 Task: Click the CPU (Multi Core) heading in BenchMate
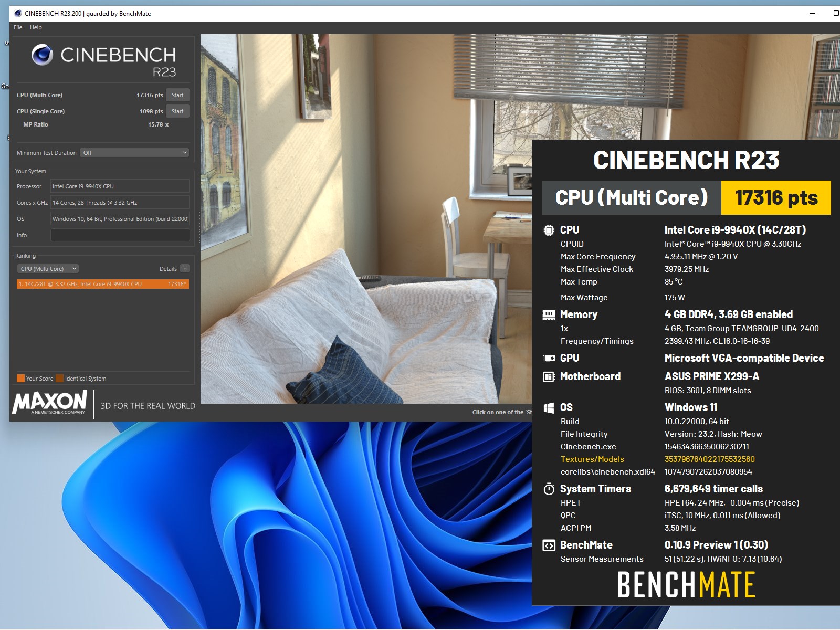pos(632,198)
